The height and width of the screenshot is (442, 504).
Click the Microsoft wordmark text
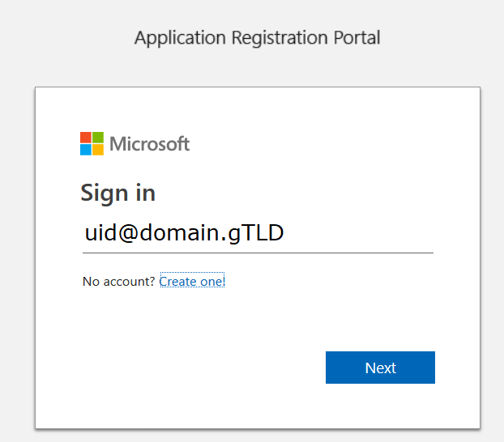click(149, 144)
